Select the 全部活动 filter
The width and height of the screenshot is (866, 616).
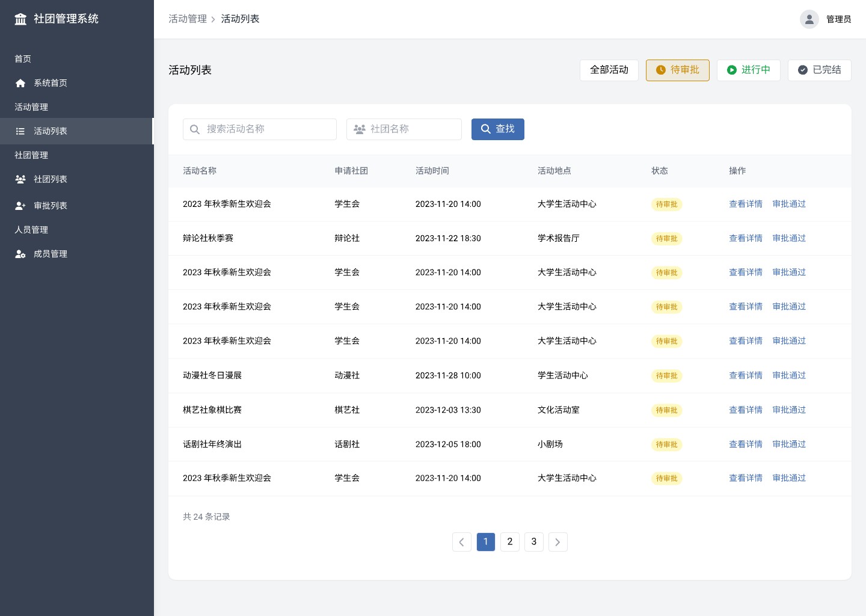click(609, 70)
